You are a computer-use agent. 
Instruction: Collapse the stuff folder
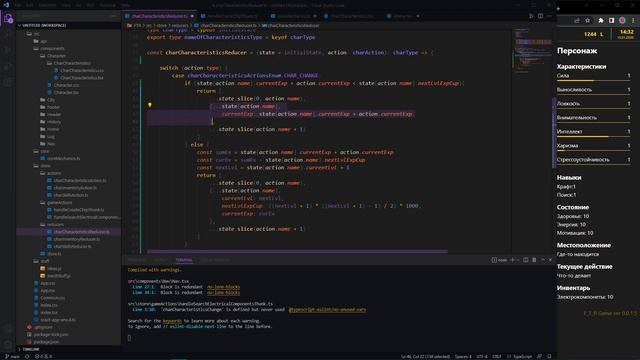click(x=42, y=261)
